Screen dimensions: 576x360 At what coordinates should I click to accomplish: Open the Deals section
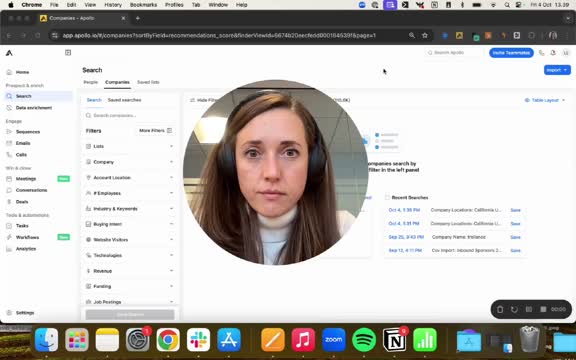click(22, 202)
